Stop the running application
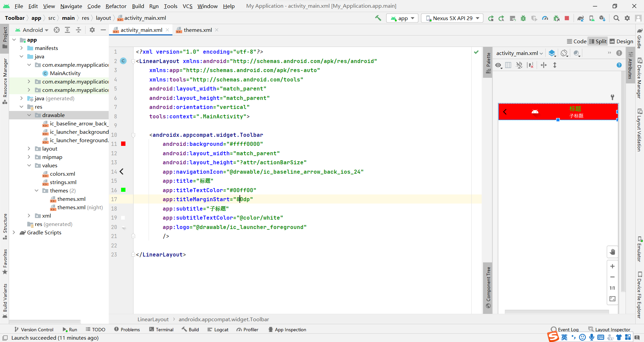The height and width of the screenshot is (342, 644). click(x=567, y=18)
